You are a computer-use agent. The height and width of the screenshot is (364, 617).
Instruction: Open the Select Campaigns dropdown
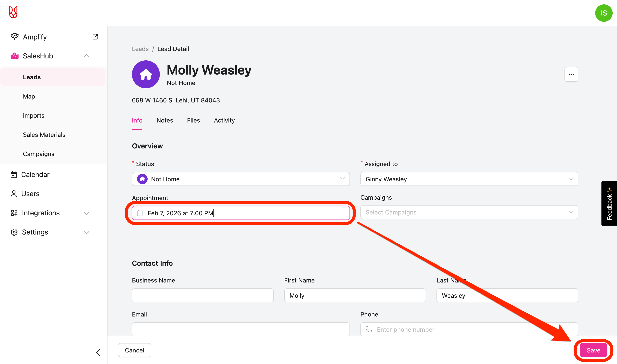pyautogui.click(x=469, y=212)
